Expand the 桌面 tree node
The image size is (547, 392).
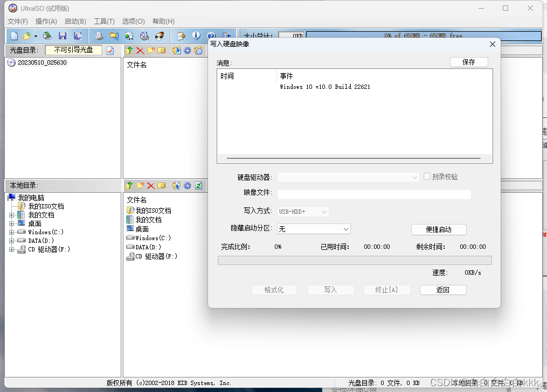[x=11, y=223]
